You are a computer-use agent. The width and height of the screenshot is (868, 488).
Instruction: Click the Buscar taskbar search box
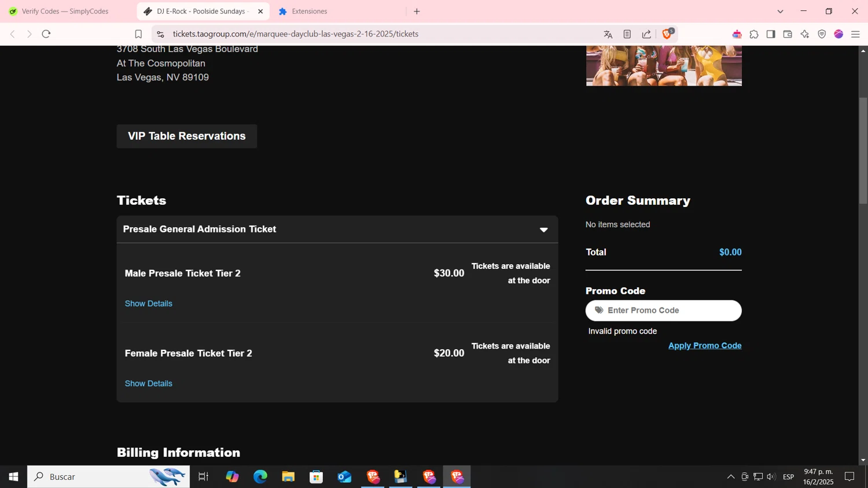pyautogui.click(x=109, y=476)
